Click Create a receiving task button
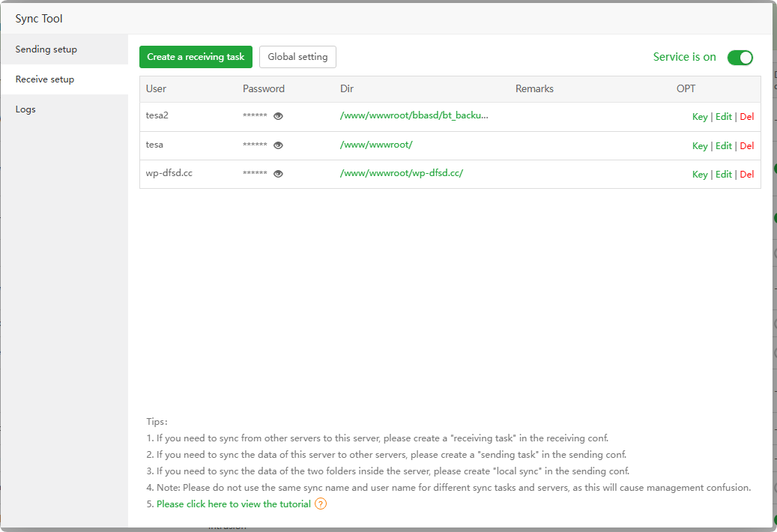Screen dimensions: 777x532 pos(196,57)
